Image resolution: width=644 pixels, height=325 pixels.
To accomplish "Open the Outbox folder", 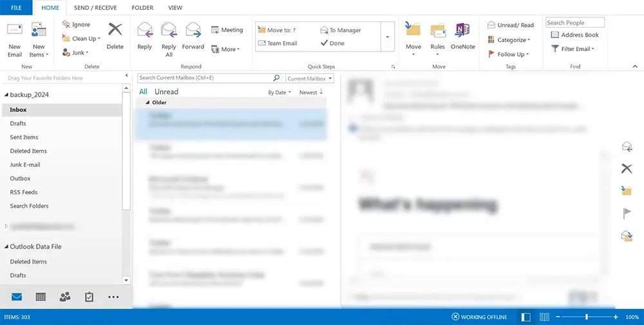I will pyautogui.click(x=20, y=178).
